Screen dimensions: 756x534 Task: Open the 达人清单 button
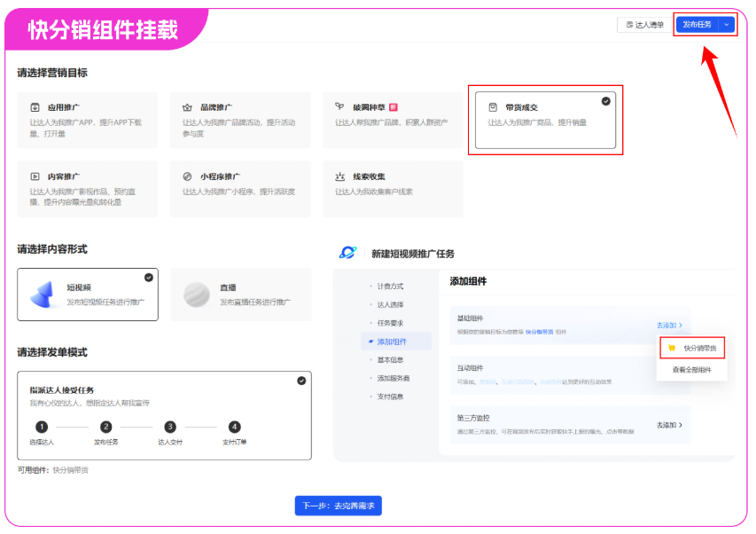pyautogui.click(x=644, y=25)
